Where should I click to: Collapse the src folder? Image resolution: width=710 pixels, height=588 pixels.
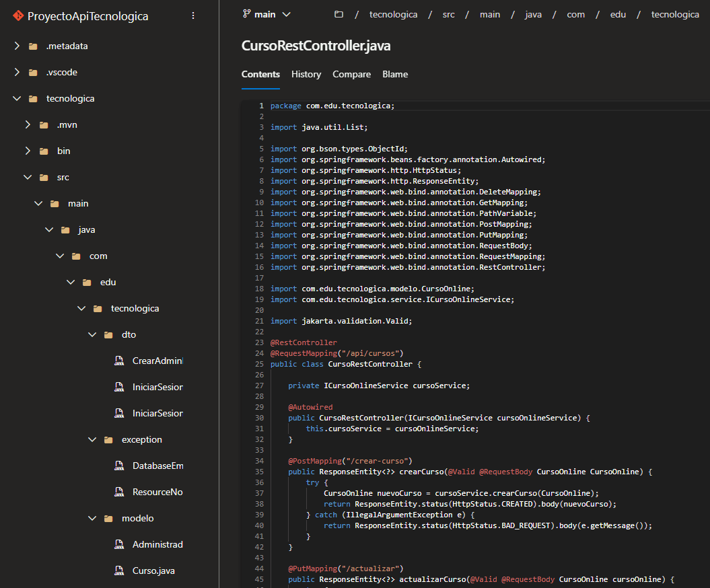pyautogui.click(x=28, y=177)
